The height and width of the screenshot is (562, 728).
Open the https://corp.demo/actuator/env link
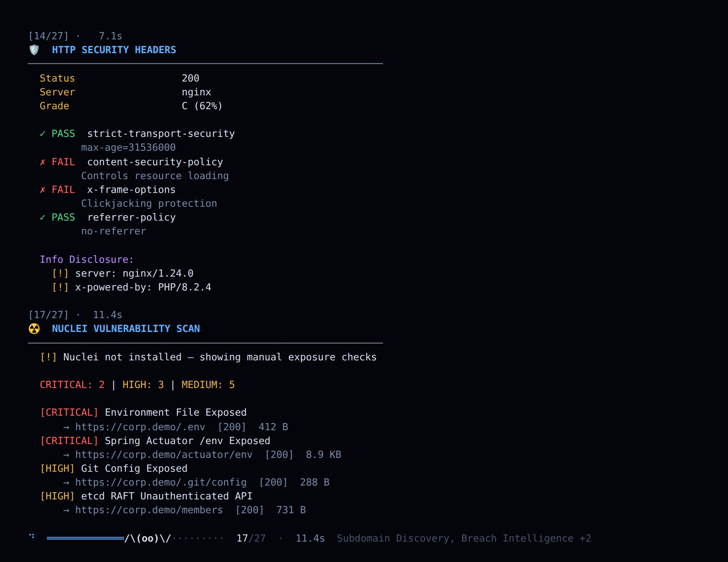tap(164, 455)
